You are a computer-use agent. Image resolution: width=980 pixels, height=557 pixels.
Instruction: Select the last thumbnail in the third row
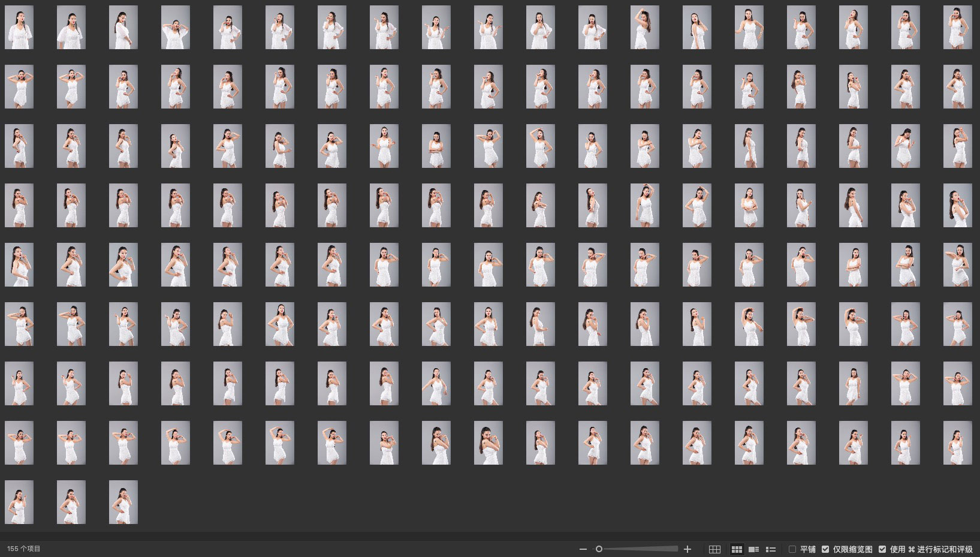coord(957,146)
